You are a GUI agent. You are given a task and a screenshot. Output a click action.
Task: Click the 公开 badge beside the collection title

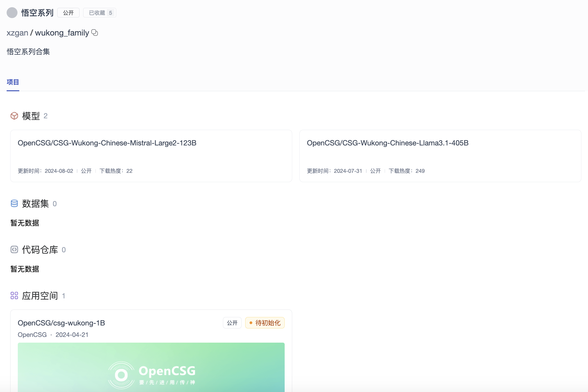[68, 13]
